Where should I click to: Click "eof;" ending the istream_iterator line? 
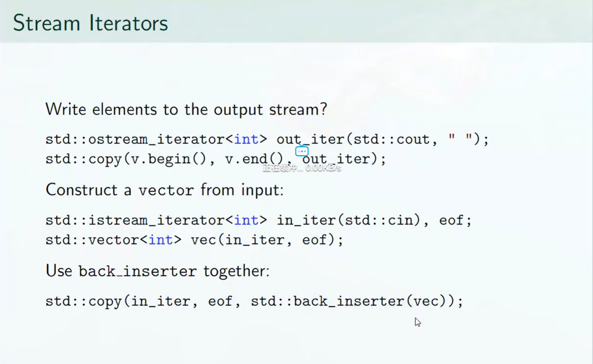[456, 220]
